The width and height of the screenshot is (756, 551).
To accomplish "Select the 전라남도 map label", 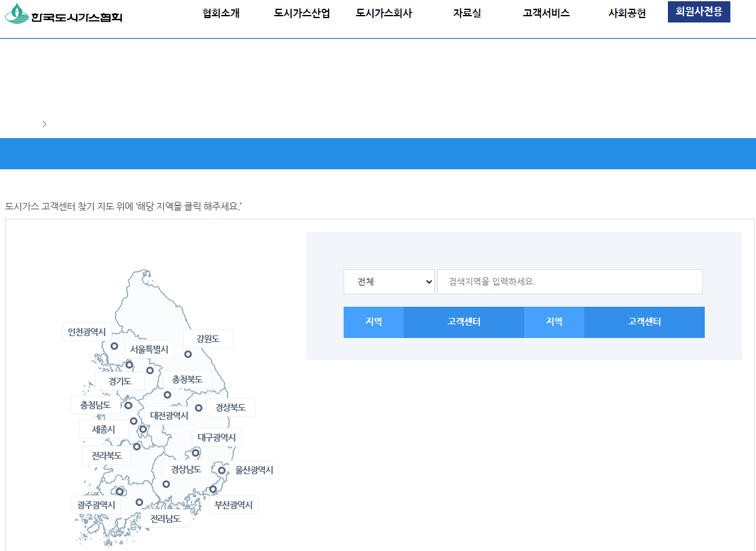I will click(x=166, y=519).
